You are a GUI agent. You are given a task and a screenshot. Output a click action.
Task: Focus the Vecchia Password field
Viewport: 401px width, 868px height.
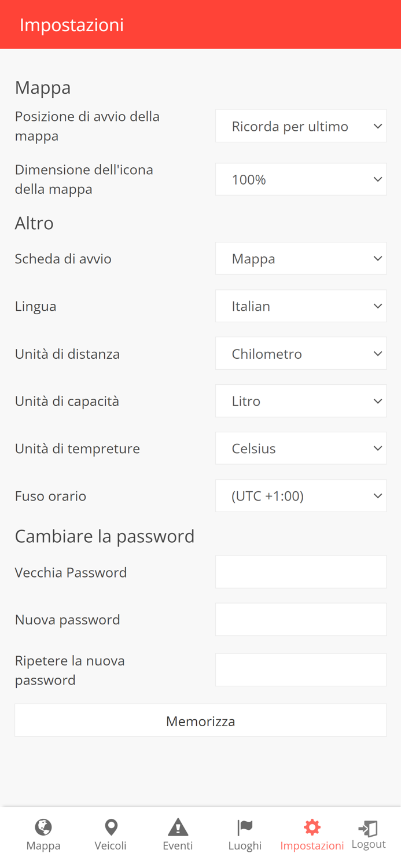pyautogui.click(x=301, y=572)
